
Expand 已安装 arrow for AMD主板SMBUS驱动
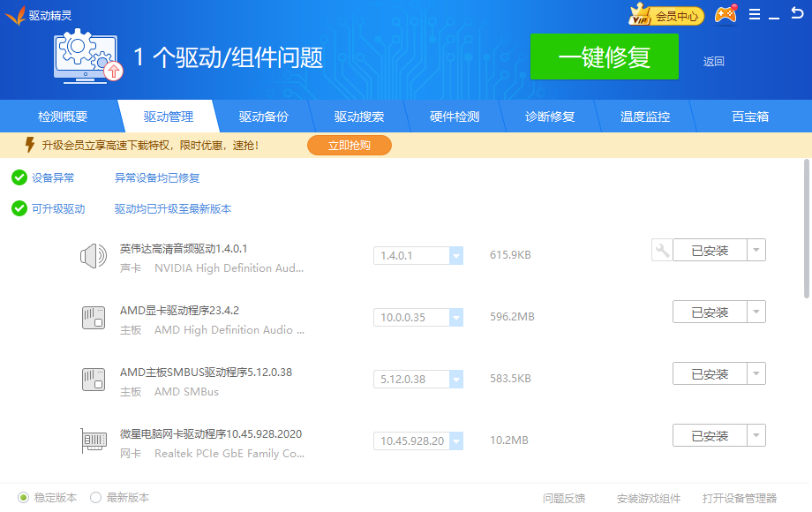click(756, 373)
